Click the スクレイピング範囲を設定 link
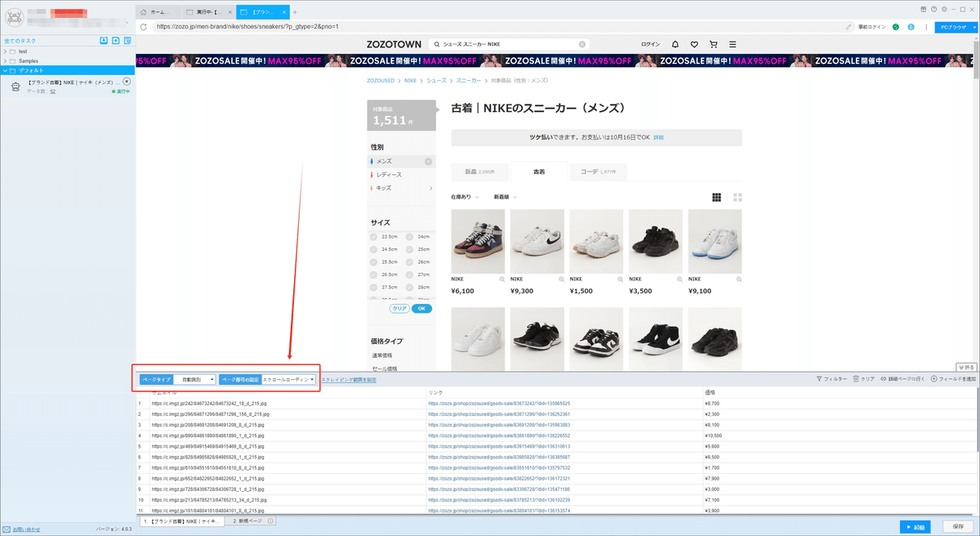Image resolution: width=980 pixels, height=536 pixels. [350, 380]
